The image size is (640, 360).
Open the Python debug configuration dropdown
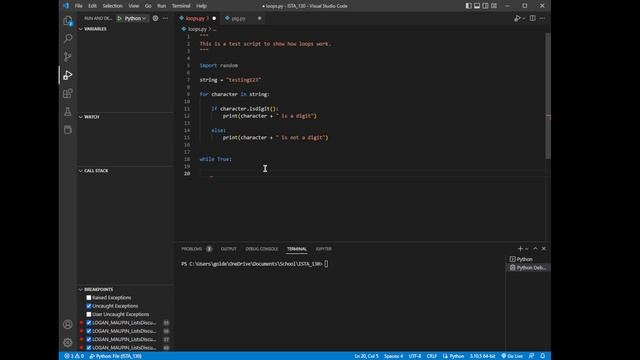coord(135,18)
